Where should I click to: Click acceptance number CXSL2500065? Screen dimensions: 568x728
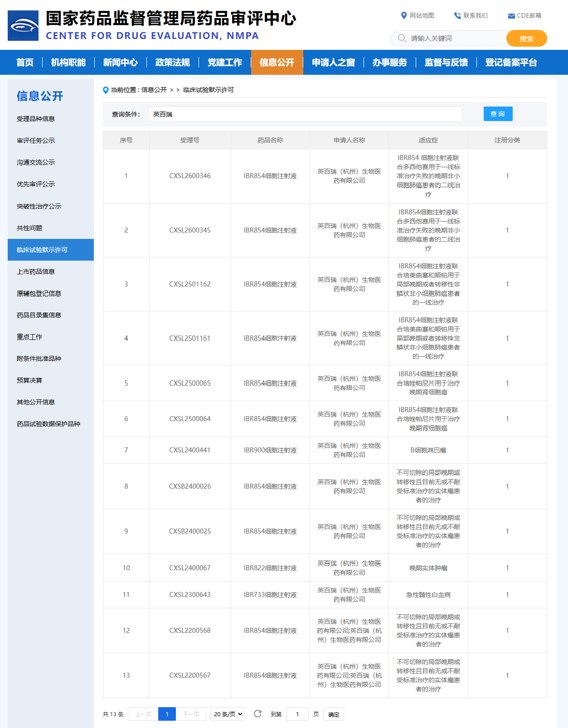point(190,383)
